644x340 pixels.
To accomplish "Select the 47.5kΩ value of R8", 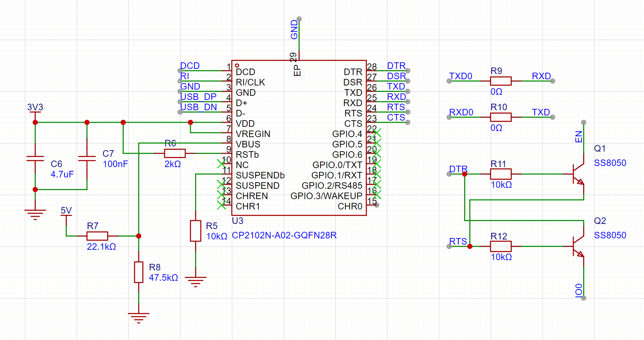I will [x=164, y=278].
